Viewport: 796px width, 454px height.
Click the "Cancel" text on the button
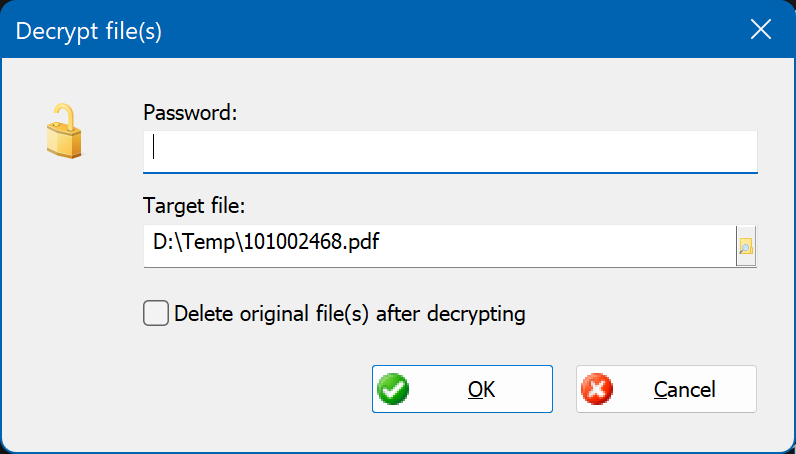click(x=684, y=390)
